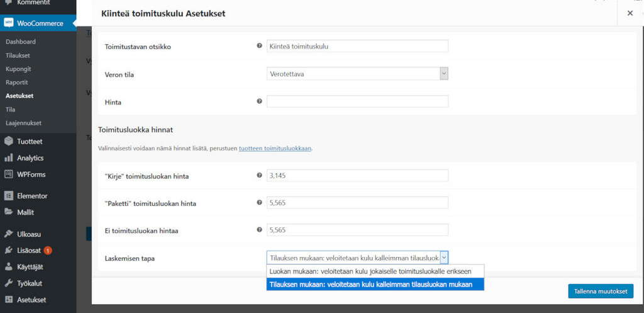Click help icon beside Hinta field
This screenshot has width=644, height=313.
[x=259, y=101]
